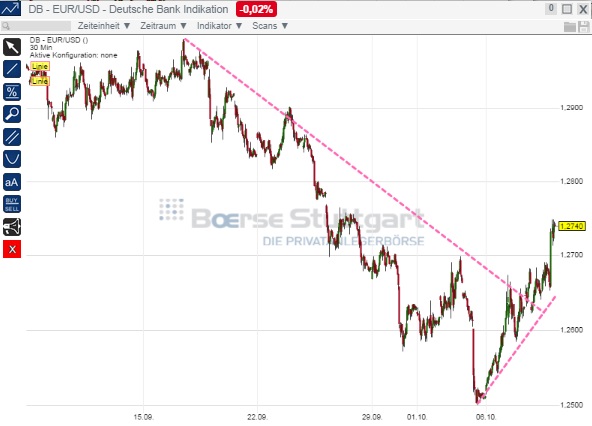Select the parallel channel lines tool

tap(12, 137)
